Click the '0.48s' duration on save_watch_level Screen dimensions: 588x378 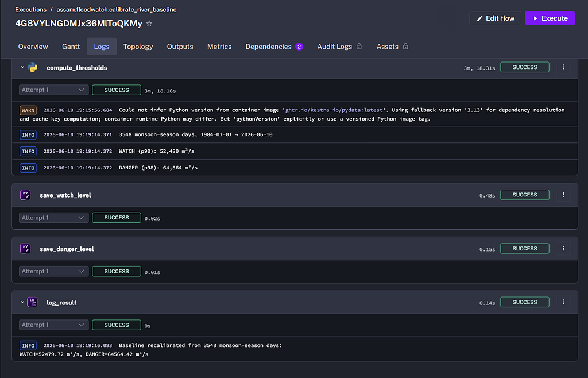pos(487,195)
